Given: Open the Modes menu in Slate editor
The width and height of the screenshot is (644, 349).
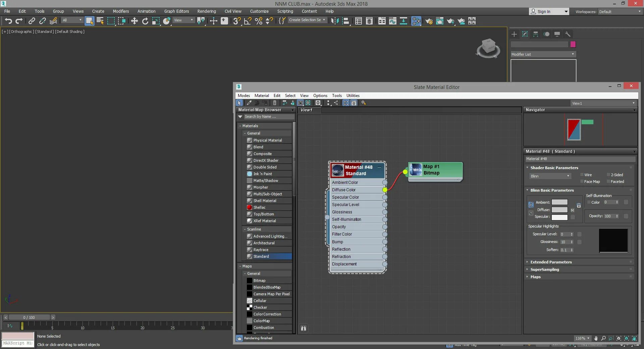Looking at the screenshot, I should tap(244, 96).
